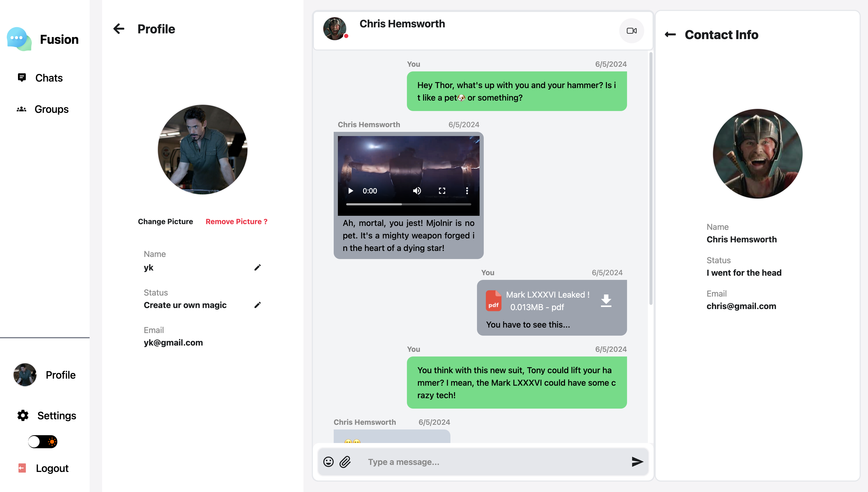Start a video call with Chris Hemsworth
This screenshot has width=868, height=492.
pyautogui.click(x=631, y=31)
